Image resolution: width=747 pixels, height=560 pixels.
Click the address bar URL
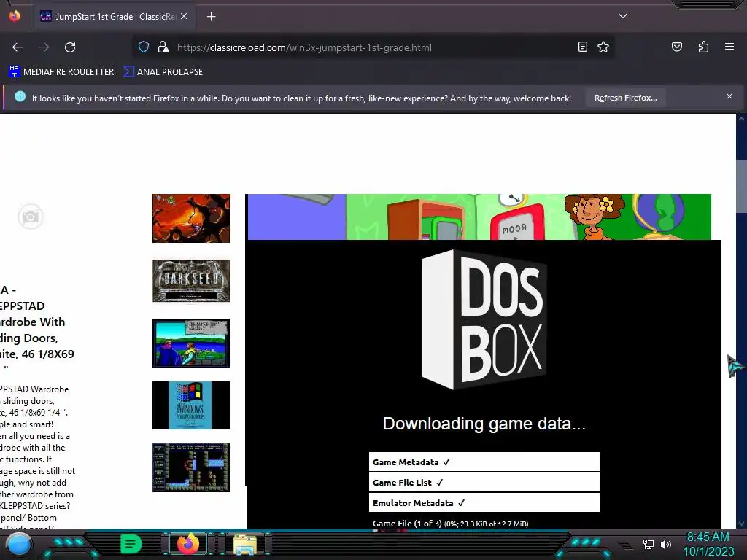304,47
